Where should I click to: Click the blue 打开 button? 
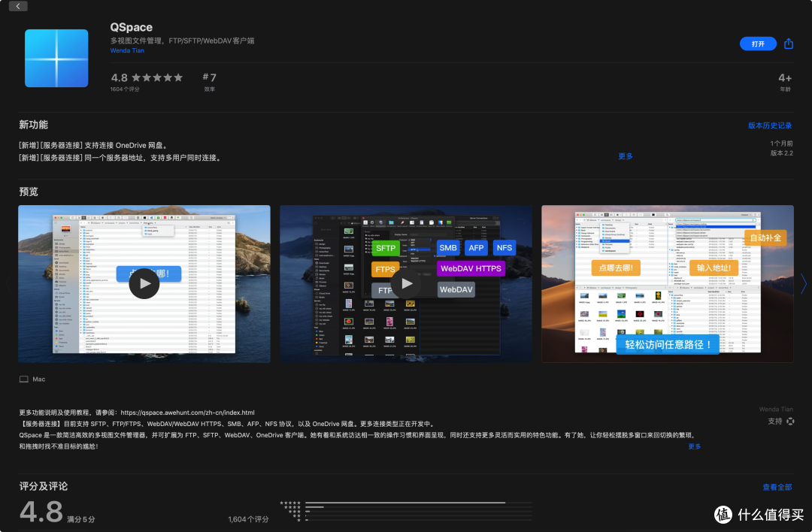pyautogui.click(x=758, y=44)
